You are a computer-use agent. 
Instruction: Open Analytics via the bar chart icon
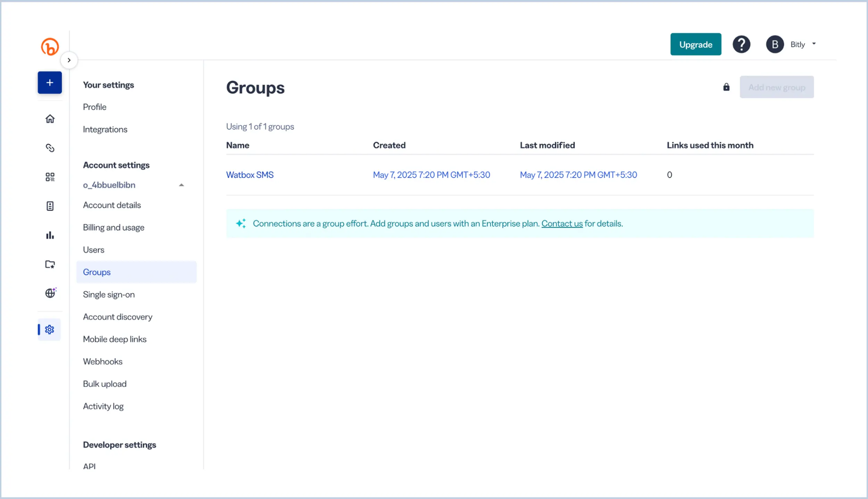[x=50, y=235]
